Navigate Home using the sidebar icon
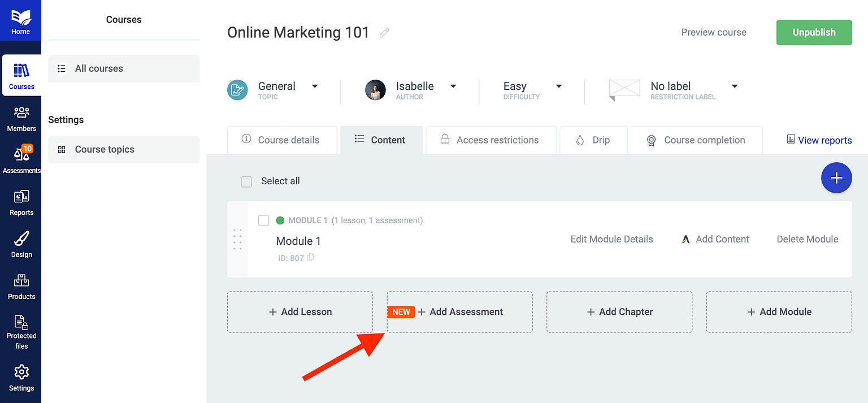This screenshot has height=403, width=868. [x=21, y=20]
